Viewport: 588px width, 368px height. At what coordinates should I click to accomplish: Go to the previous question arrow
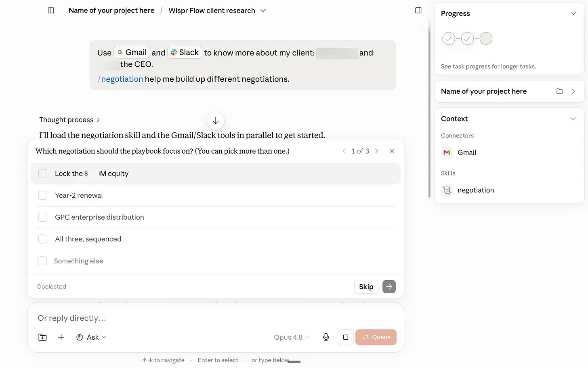[x=344, y=151]
